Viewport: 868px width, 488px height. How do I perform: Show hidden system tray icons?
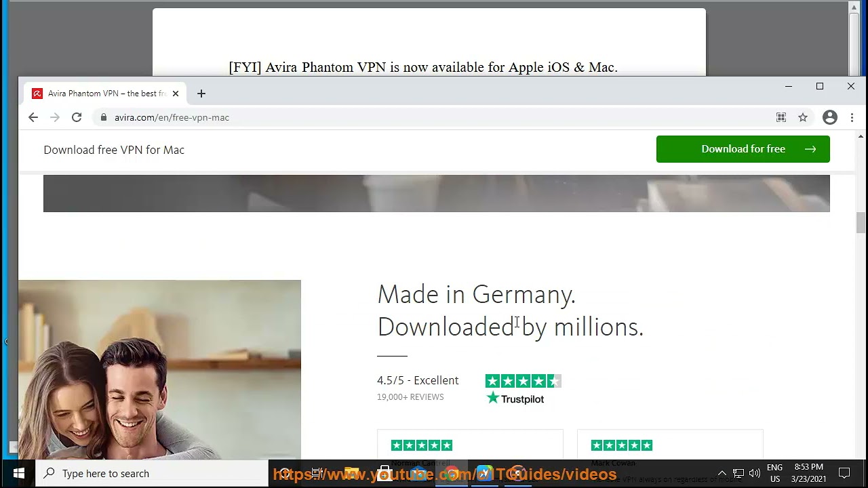point(722,473)
